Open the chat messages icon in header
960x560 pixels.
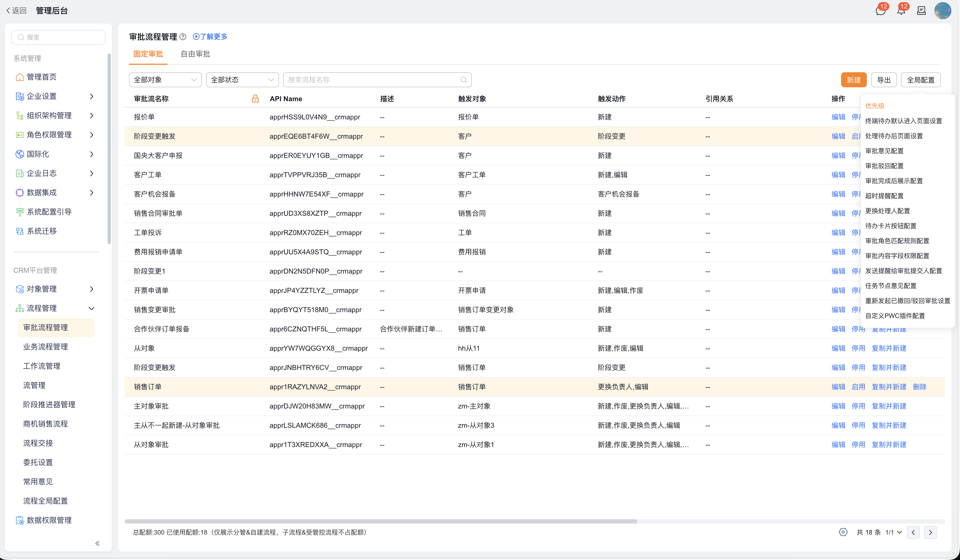(880, 11)
